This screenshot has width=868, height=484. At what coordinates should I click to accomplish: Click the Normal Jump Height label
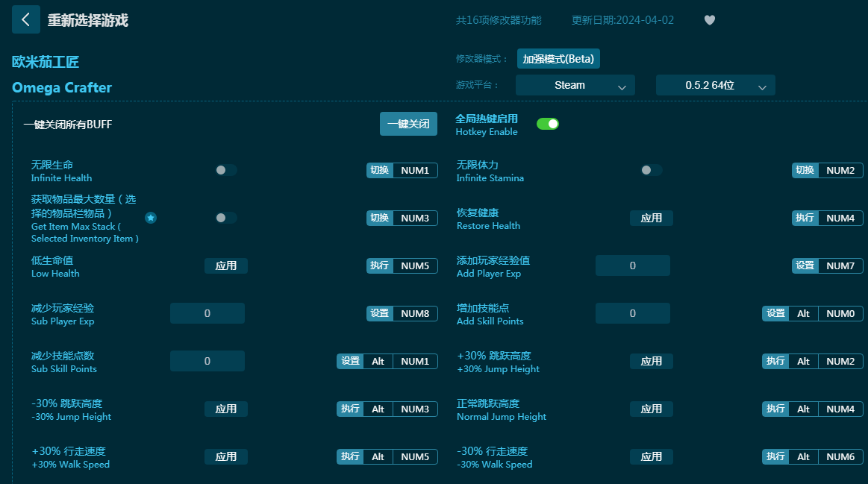[502, 417]
